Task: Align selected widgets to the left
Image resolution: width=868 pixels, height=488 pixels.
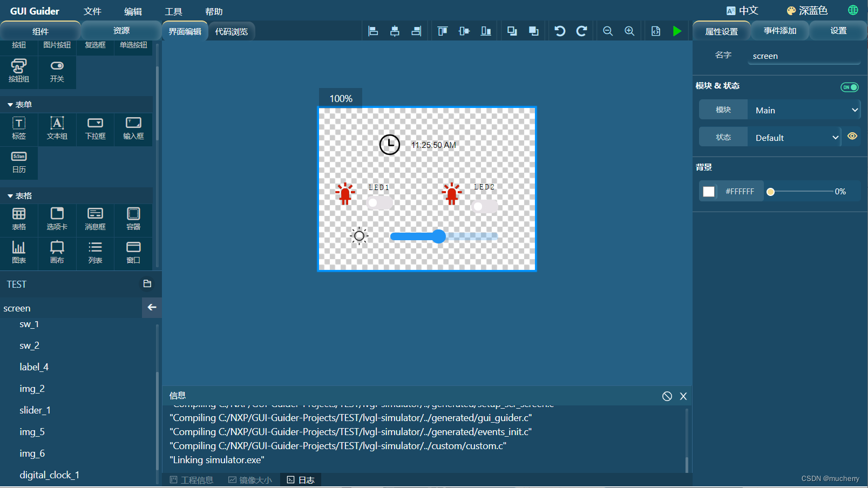Action: pos(373,31)
